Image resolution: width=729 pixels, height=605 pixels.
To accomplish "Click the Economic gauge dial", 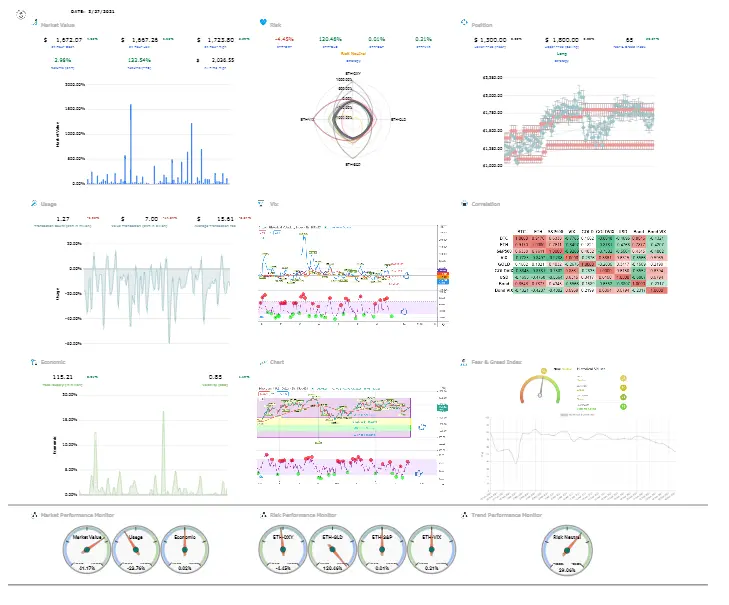I will point(185,550).
